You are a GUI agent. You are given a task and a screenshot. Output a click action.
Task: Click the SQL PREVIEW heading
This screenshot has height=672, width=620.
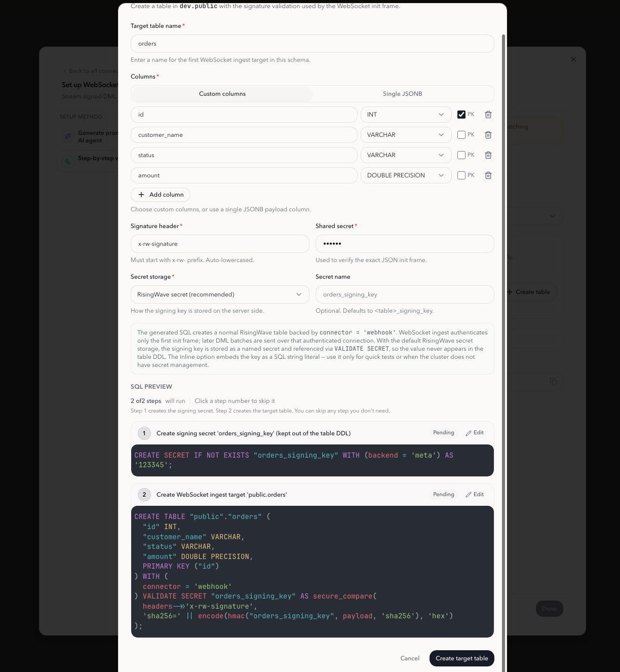click(151, 387)
